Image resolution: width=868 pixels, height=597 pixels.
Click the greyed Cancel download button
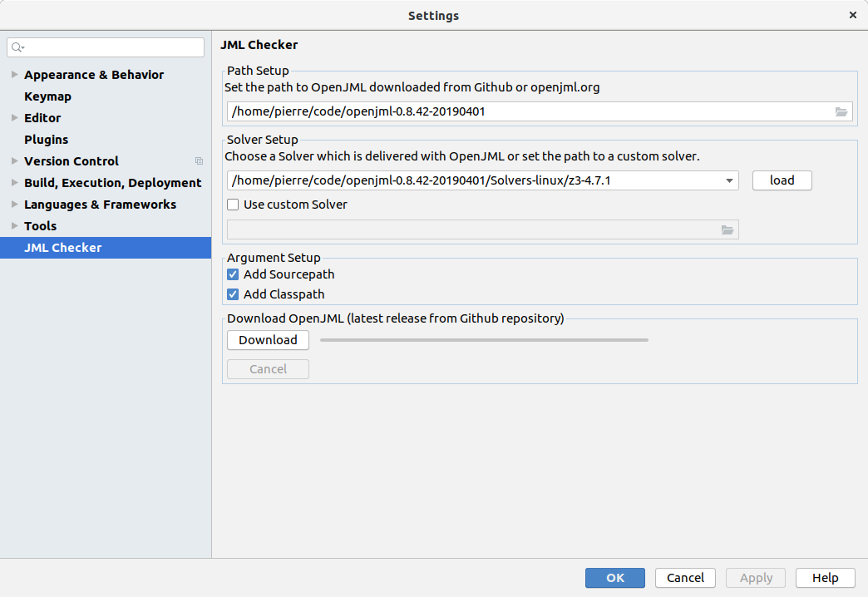(268, 369)
